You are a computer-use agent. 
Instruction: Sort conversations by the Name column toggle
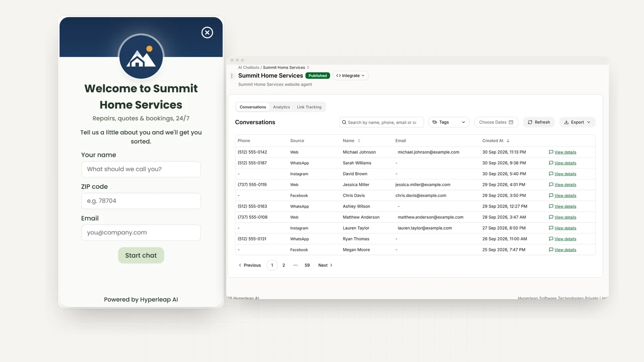pos(359,141)
